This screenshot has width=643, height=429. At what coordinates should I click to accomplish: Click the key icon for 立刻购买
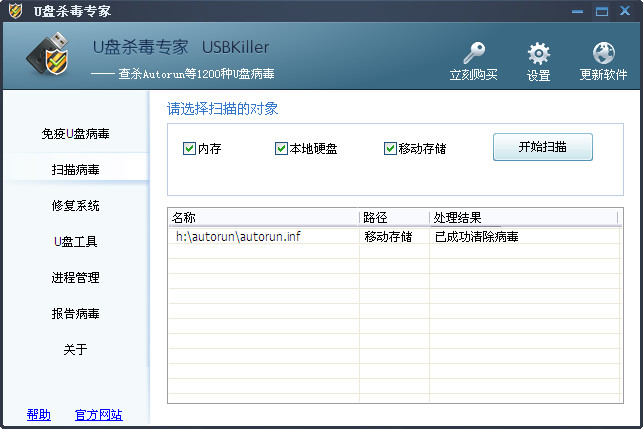tap(474, 53)
